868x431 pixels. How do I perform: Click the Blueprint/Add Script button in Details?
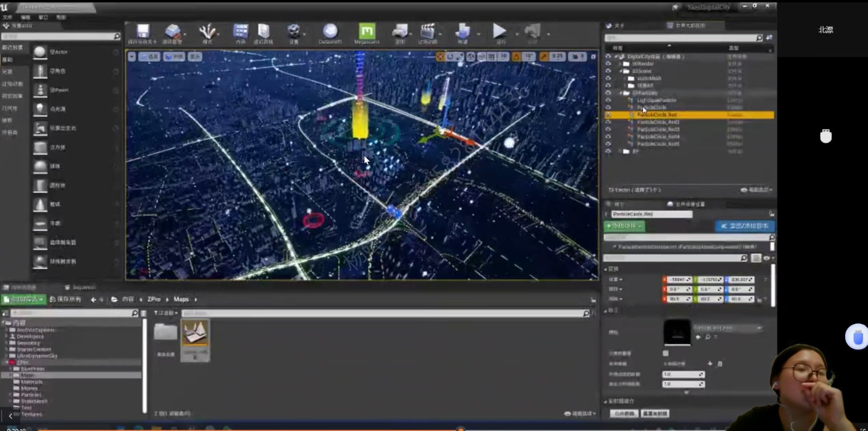click(x=744, y=226)
